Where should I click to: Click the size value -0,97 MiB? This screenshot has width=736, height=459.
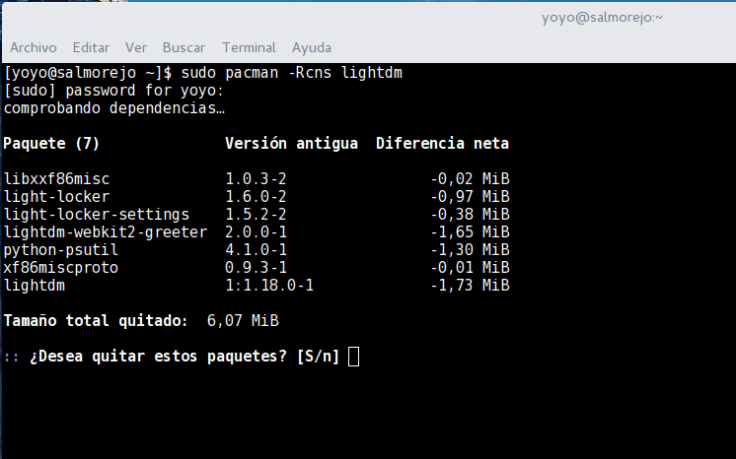tap(470, 197)
